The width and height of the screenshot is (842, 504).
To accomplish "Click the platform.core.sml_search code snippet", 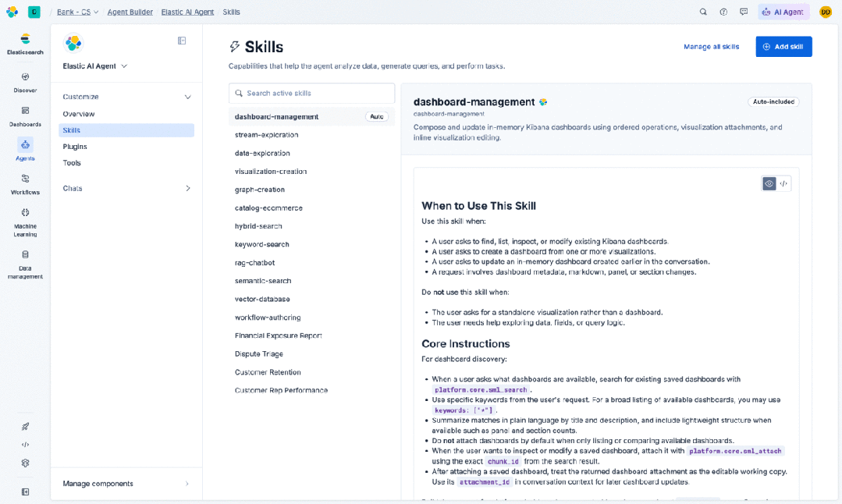I will point(481,389).
